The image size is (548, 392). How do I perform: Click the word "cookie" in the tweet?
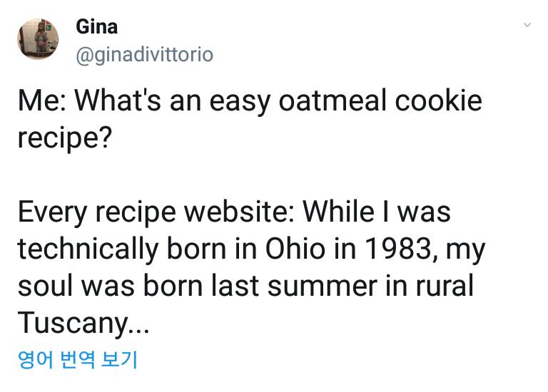click(439, 100)
